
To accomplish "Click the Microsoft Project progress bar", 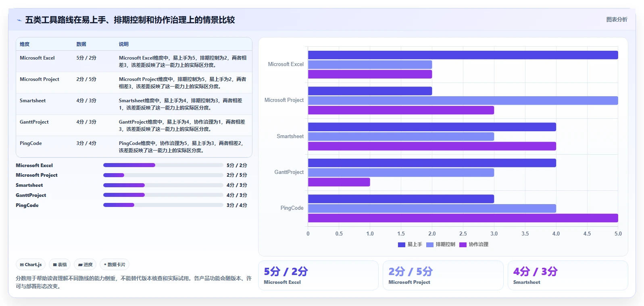I will click(163, 175).
